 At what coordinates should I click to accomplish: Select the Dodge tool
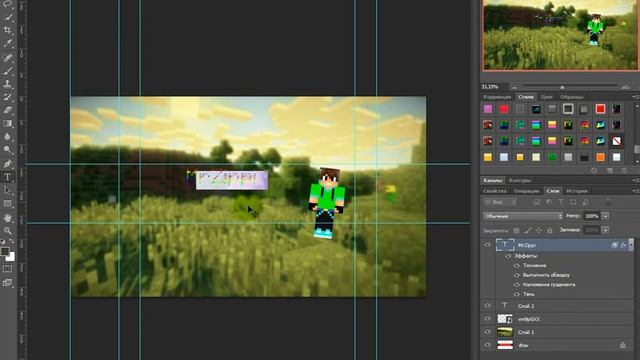[x=7, y=150]
